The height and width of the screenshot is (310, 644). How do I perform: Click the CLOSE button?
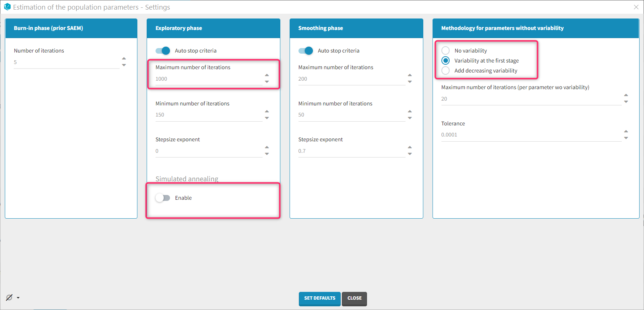pyautogui.click(x=354, y=298)
